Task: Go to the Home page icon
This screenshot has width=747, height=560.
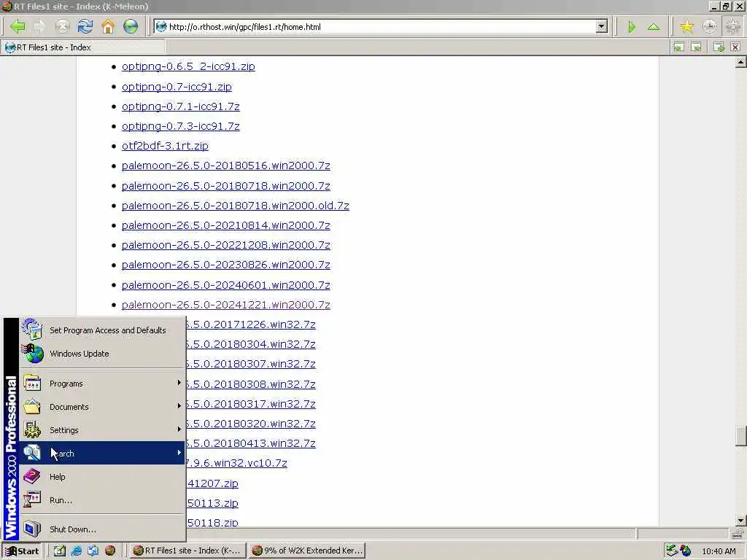Action: click(108, 26)
